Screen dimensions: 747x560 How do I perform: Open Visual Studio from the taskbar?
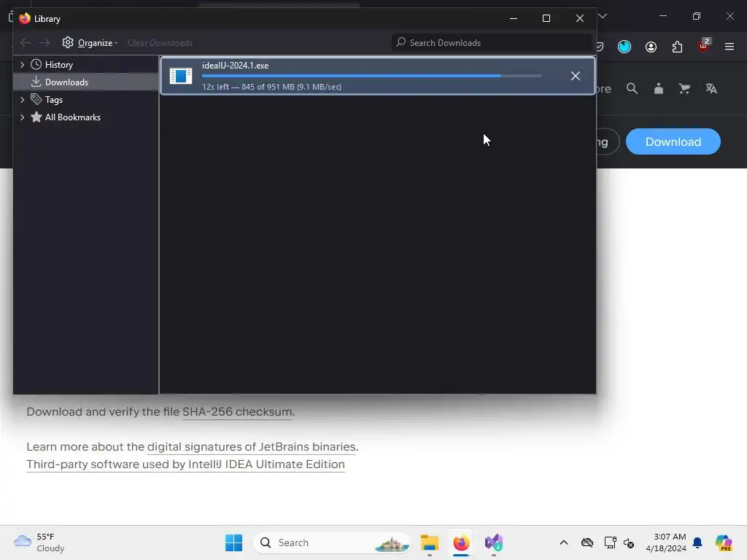point(494,542)
